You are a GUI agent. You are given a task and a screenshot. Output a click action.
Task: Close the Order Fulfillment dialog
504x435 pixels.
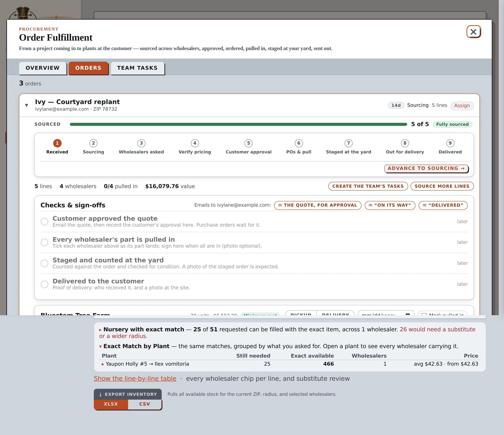[x=473, y=32]
